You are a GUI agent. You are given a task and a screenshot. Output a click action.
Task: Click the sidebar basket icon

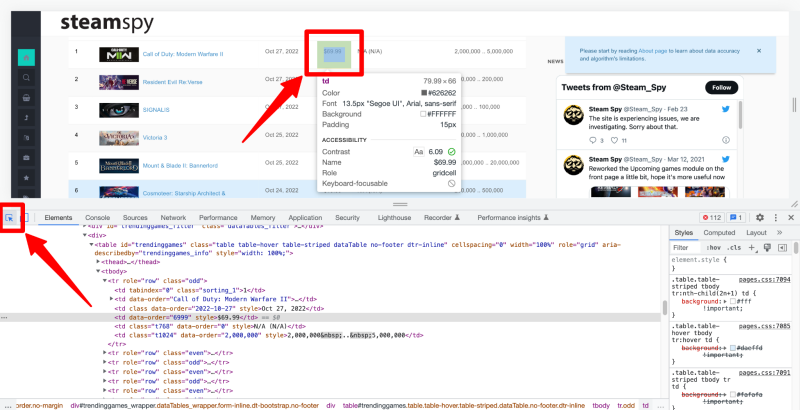[x=26, y=97]
